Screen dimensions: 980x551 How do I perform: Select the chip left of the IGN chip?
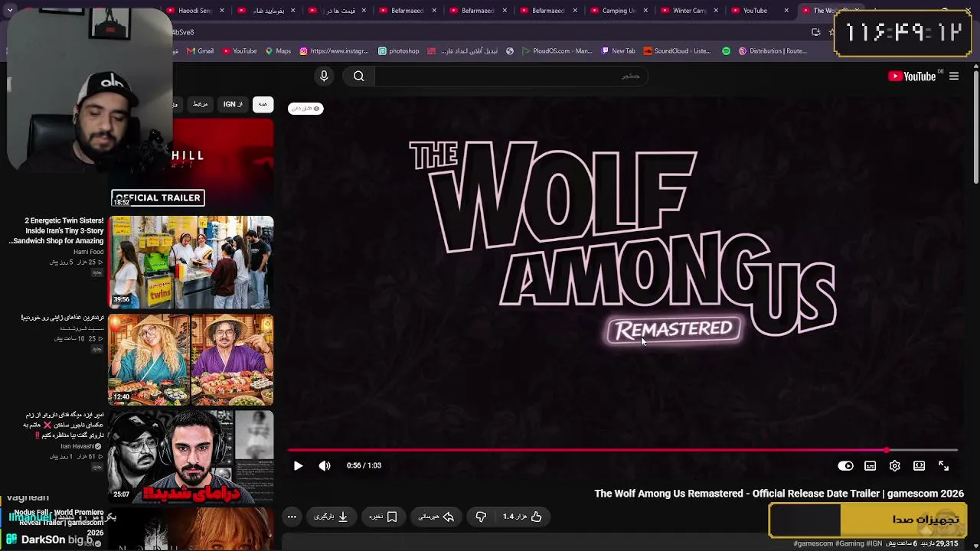point(200,104)
